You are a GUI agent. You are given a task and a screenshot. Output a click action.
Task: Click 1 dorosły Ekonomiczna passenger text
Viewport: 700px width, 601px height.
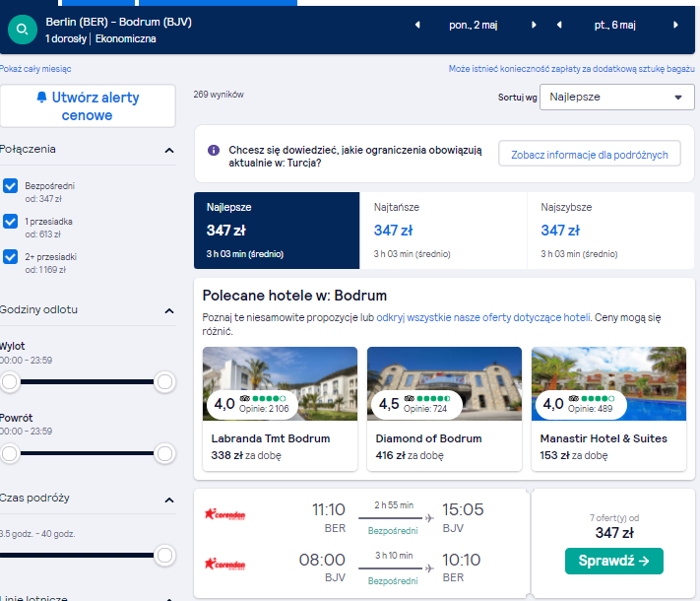coord(100,38)
